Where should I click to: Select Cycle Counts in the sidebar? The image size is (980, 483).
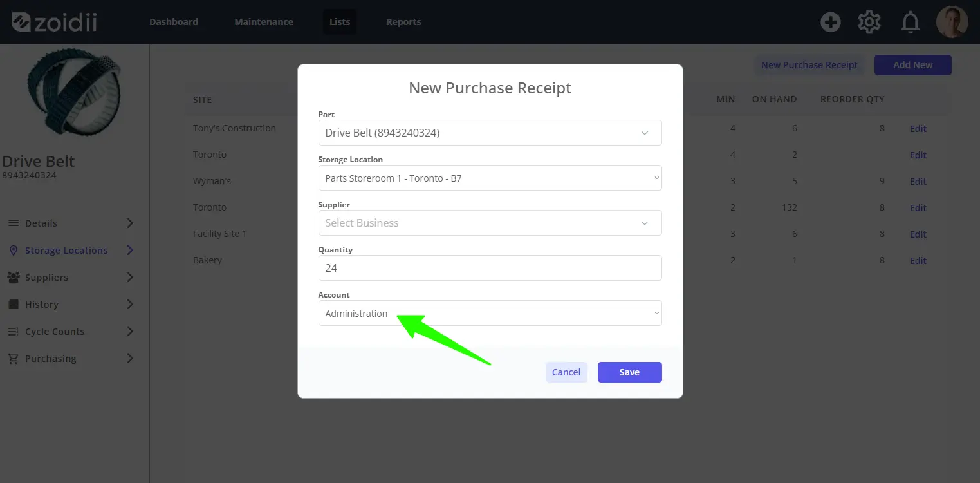(55, 332)
